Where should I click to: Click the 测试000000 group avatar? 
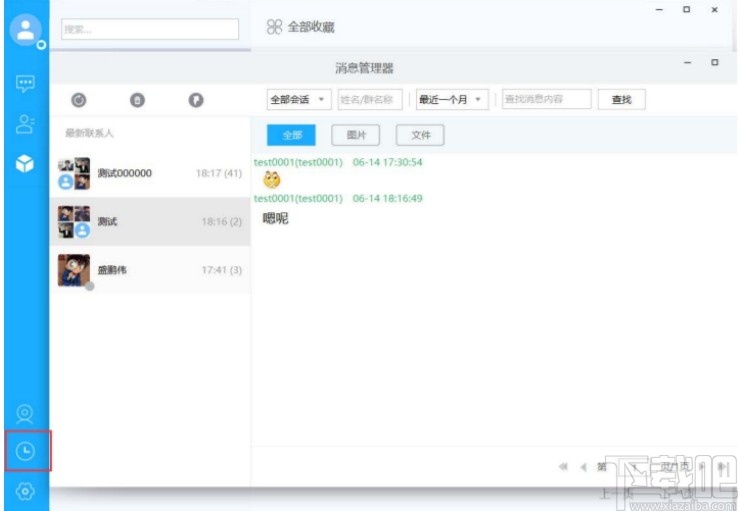pyautogui.click(x=74, y=173)
